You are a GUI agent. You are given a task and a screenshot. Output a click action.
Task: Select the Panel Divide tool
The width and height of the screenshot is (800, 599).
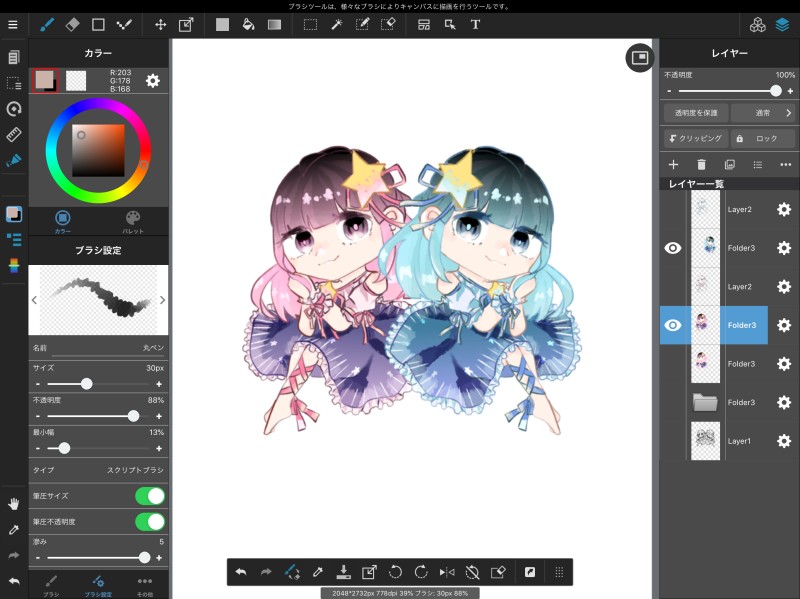click(424, 24)
